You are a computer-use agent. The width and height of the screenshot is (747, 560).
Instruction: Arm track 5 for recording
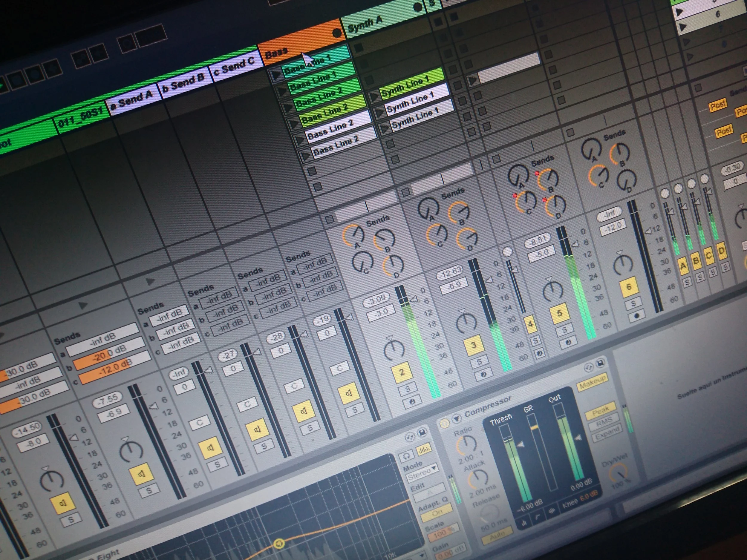(568, 343)
